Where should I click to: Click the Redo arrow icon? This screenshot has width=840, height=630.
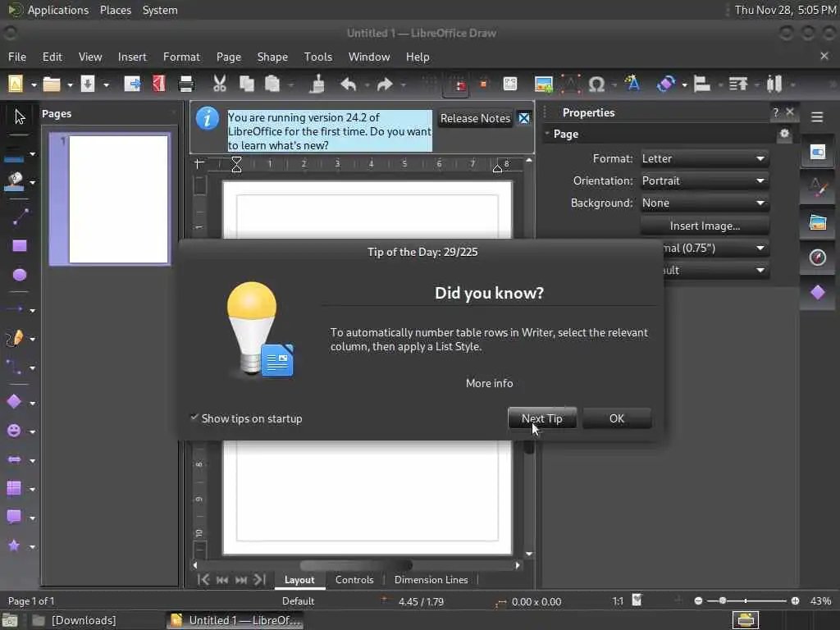click(x=385, y=84)
